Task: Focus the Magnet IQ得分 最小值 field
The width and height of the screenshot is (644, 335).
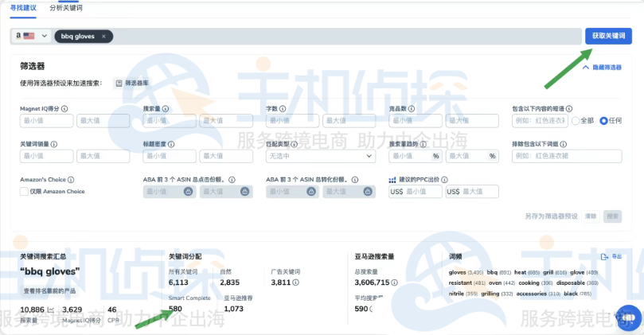Action: pyautogui.click(x=46, y=121)
